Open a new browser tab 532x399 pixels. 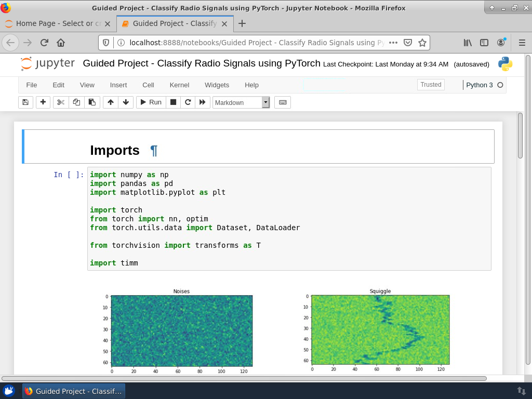(242, 23)
